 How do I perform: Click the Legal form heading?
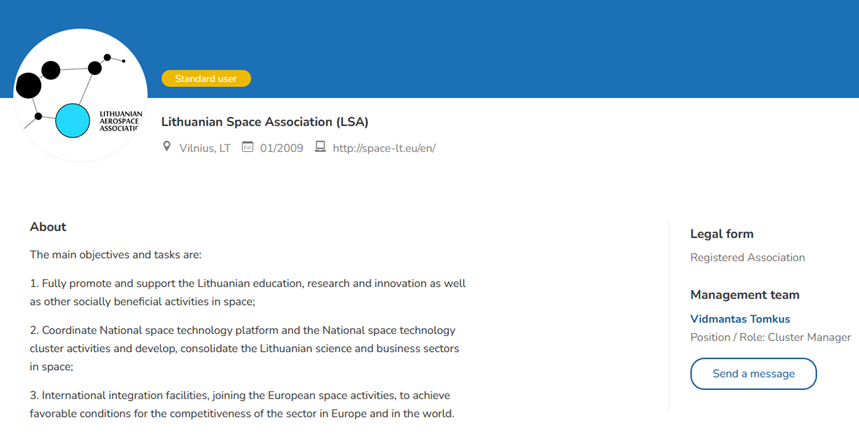(x=722, y=234)
